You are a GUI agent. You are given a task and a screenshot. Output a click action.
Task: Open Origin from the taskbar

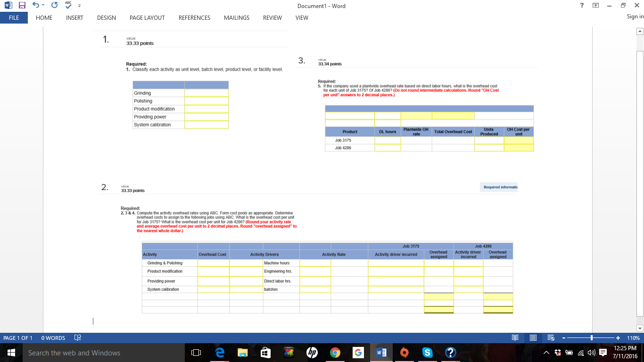(x=404, y=353)
